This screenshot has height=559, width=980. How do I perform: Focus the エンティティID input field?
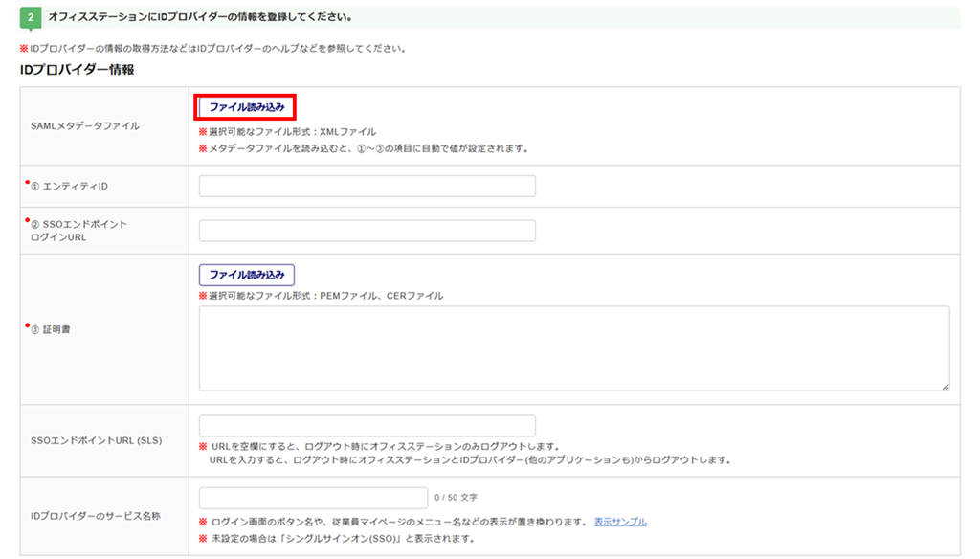coord(367,187)
